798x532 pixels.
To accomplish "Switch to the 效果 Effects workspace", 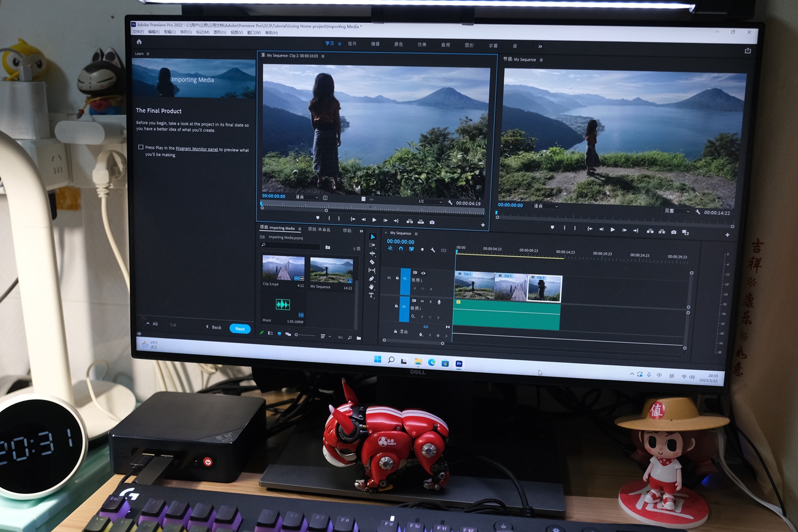I will [x=422, y=44].
